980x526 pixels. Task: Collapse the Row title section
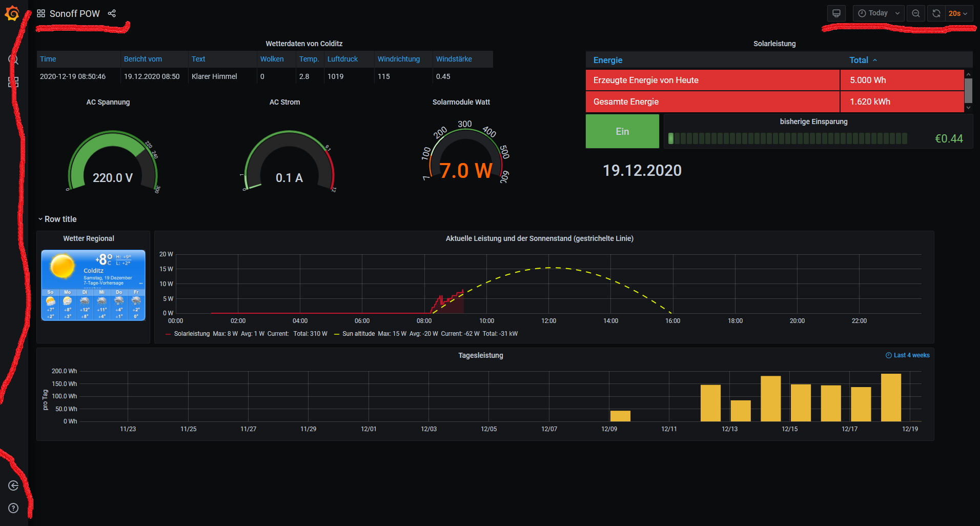coord(60,219)
